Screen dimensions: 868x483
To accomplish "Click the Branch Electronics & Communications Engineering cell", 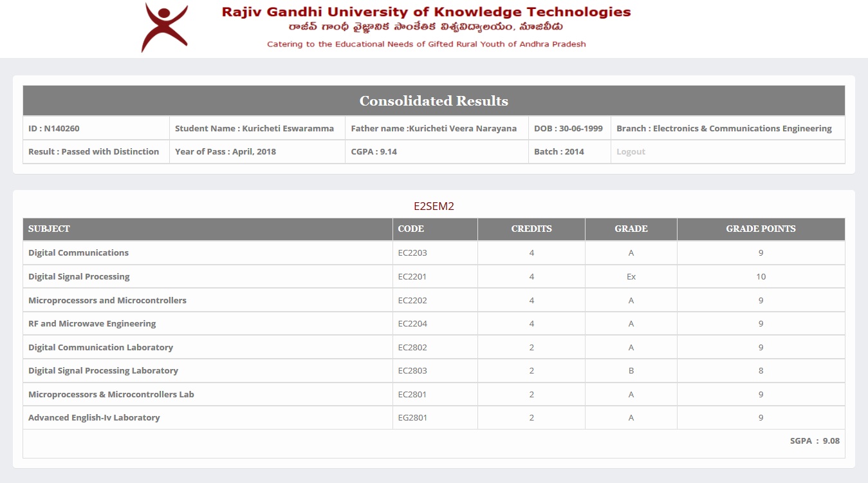I will pyautogui.click(x=728, y=128).
